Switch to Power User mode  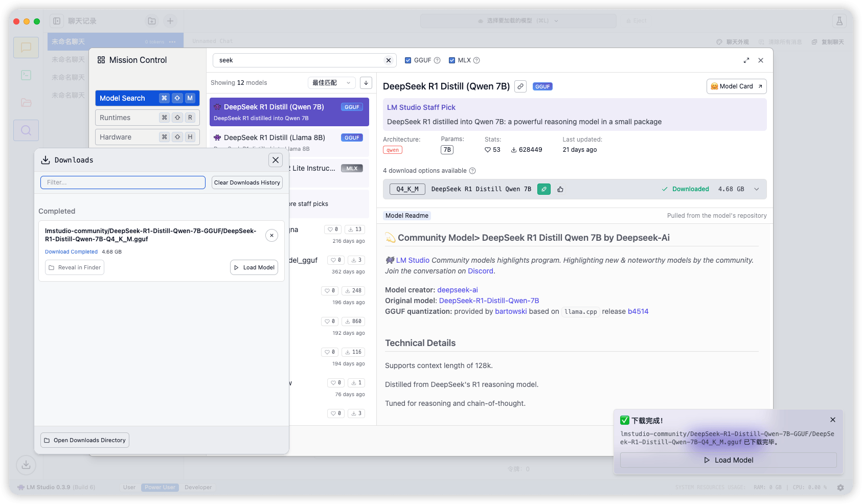click(x=160, y=487)
